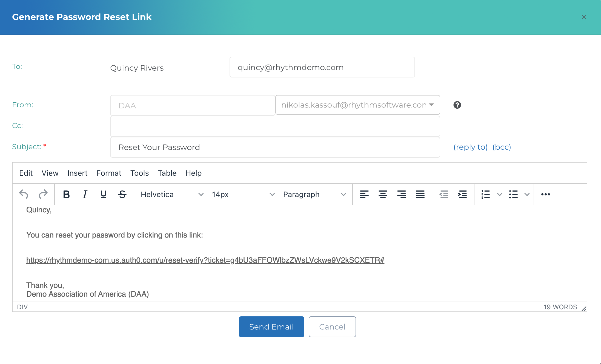Center align the text

pos(383,194)
